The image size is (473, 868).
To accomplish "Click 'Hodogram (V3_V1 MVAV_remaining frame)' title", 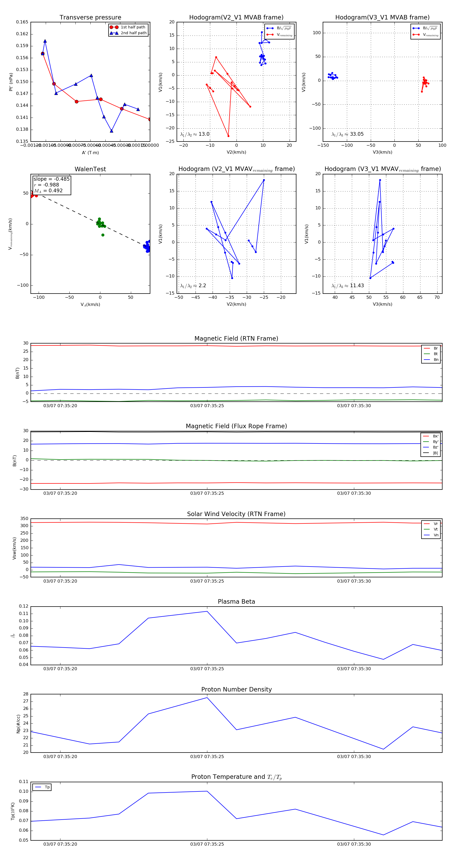I will [x=382, y=169].
